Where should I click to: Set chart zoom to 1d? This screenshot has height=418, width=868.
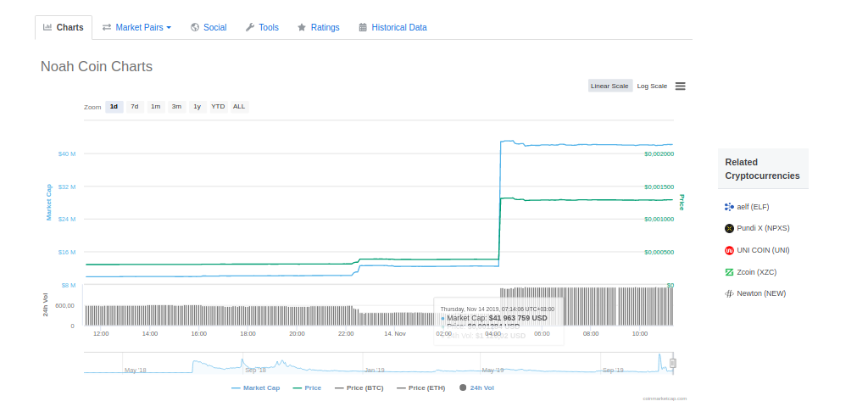114,106
